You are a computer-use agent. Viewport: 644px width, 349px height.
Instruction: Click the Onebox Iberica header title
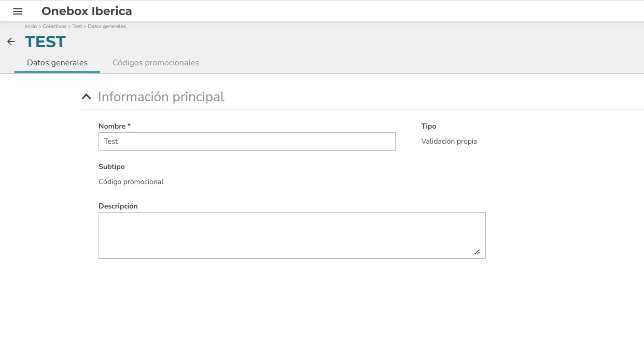coord(87,11)
